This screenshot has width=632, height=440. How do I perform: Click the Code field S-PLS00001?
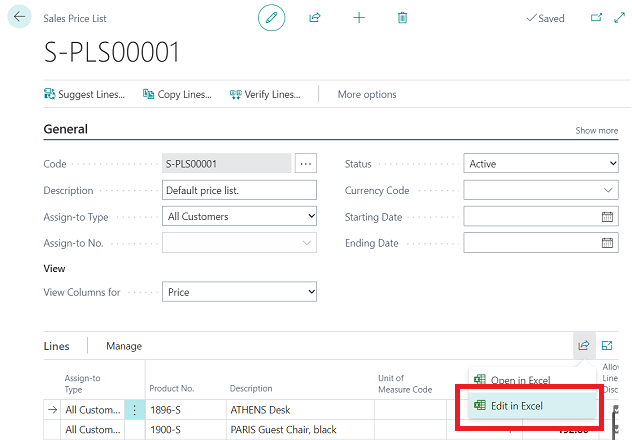pyautogui.click(x=227, y=164)
